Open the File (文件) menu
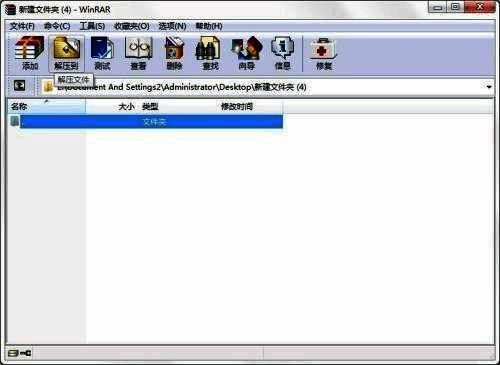The image size is (500, 365). click(x=22, y=26)
